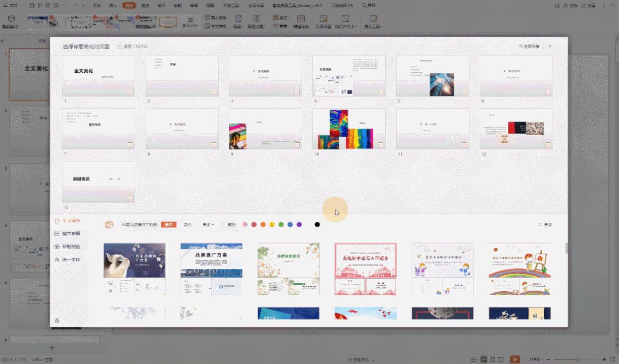Click the zoom out minus in status bar
Viewport: 619px width, 364px height.
point(549,359)
